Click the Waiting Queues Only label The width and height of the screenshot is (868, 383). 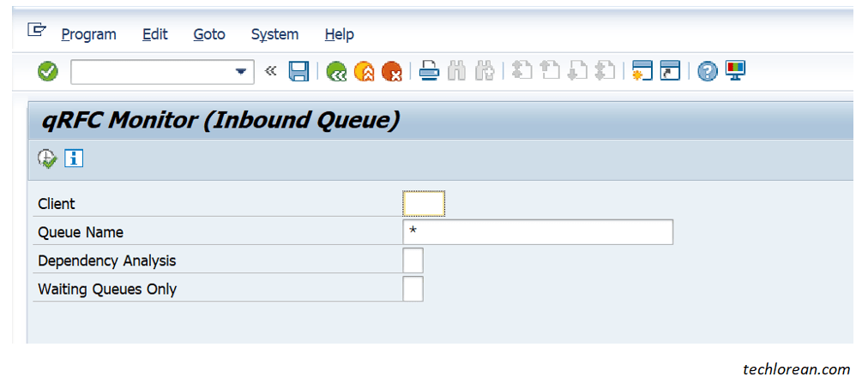click(x=107, y=289)
